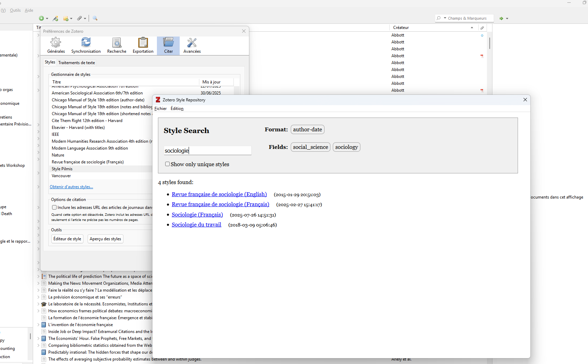588x364 pixels.
Task: Click the Style Search text field
Action: click(x=208, y=151)
